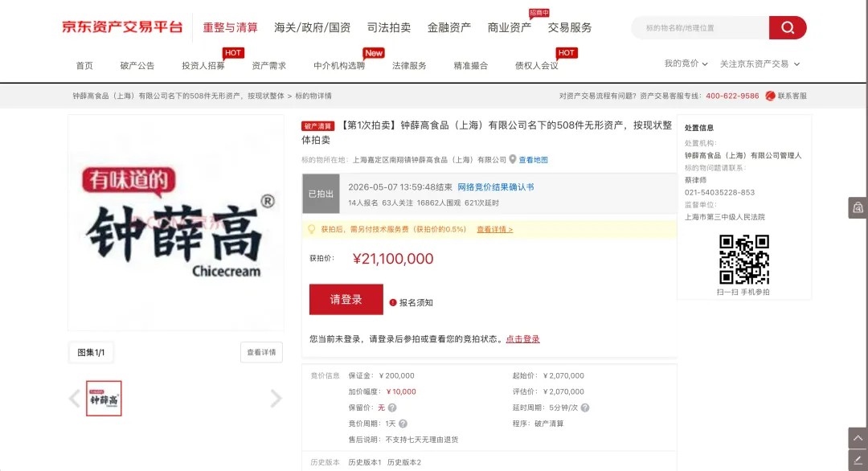Open 历史版本2 link
Viewport: 868px width, 471px height.
[x=404, y=462]
